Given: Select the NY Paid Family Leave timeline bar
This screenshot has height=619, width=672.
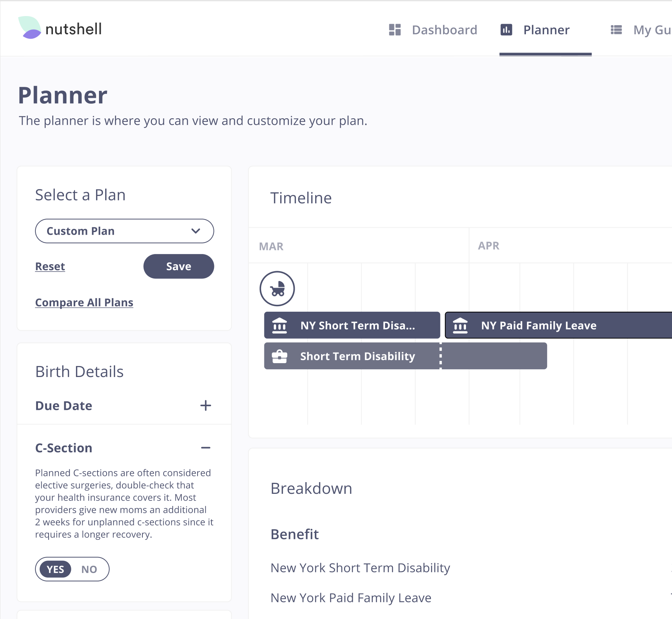Looking at the screenshot, I should point(558,325).
